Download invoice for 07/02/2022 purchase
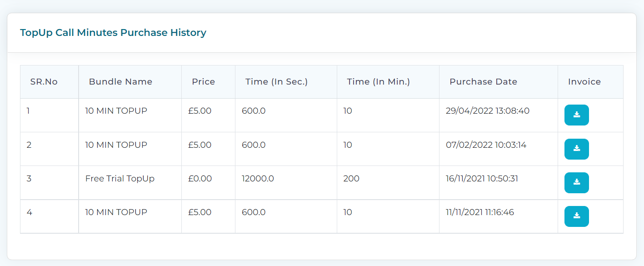 pyautogui.click(x=576, y=149)
